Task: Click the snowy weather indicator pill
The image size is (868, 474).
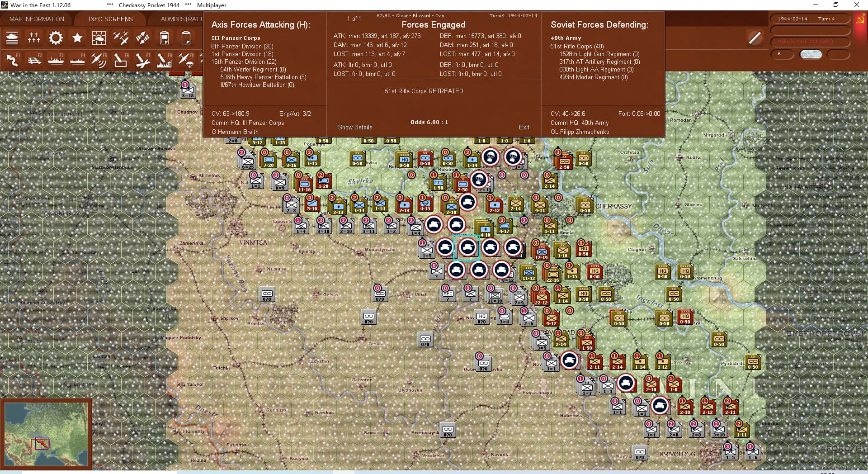Action: click(x=811, y=54)
